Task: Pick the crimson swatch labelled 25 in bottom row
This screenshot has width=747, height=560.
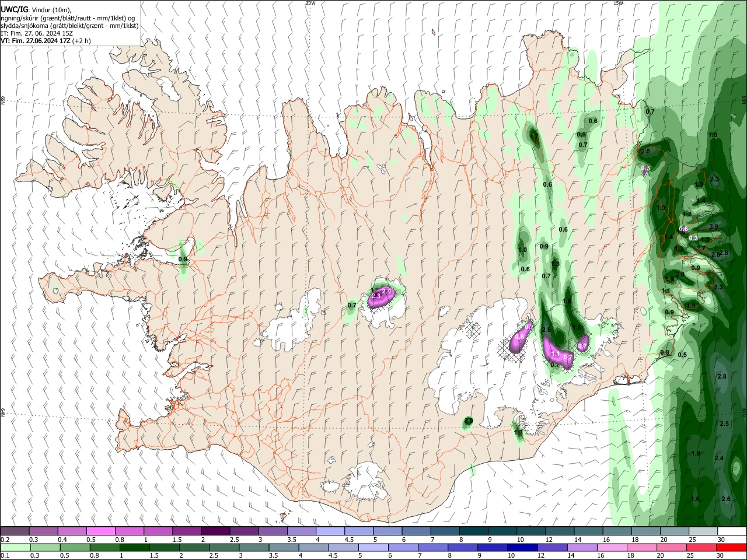Action: click(701, 547)
